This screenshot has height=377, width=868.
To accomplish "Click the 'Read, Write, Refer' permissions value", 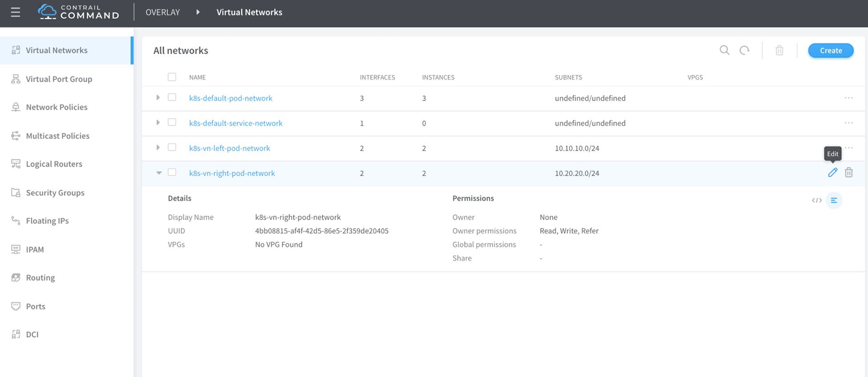I will (x=569, y=231).
